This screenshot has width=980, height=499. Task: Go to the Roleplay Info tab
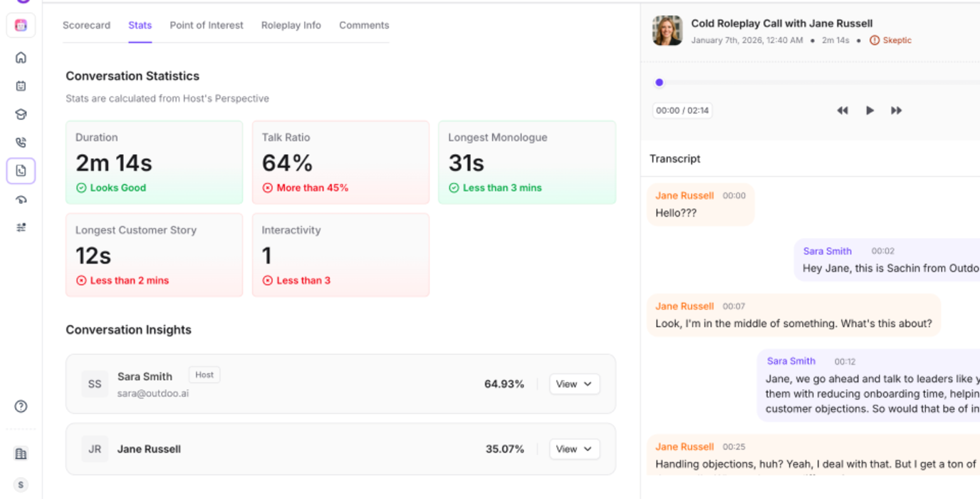point(291,25)
